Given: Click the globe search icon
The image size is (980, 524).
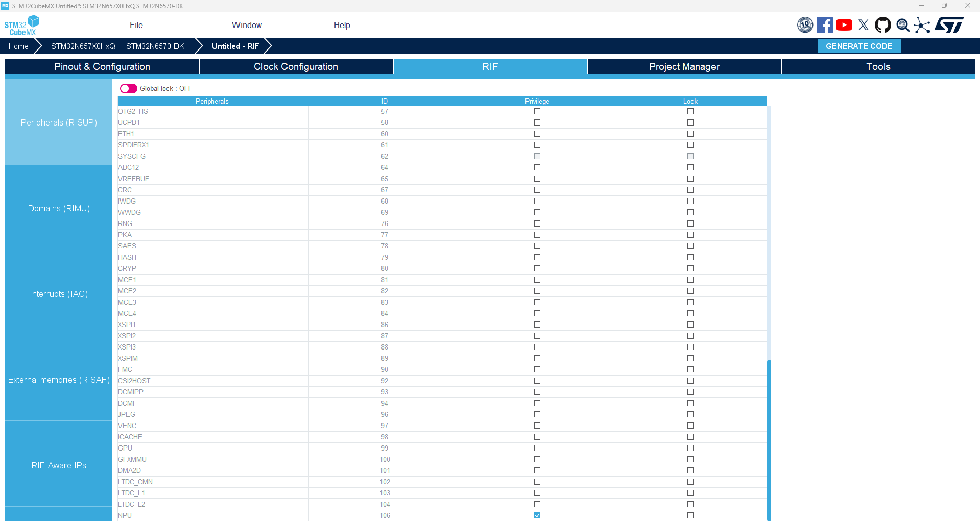Looking at the screenshot, I should click(903, 25).
